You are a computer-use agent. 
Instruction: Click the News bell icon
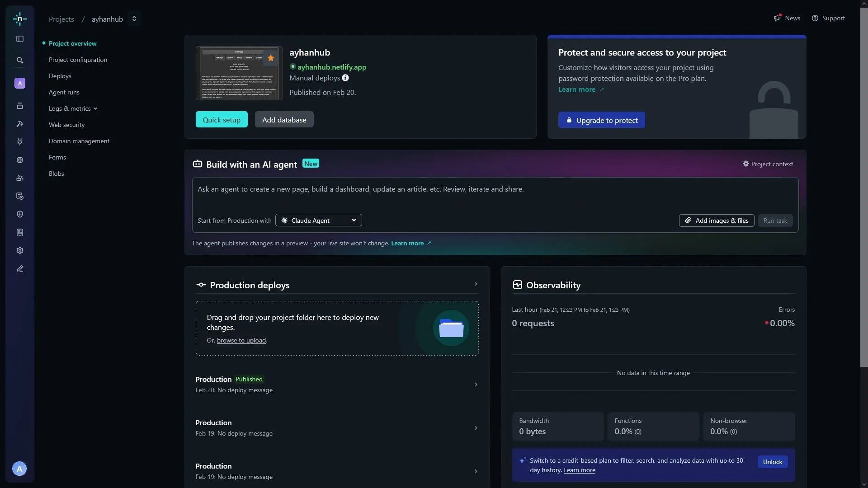tap(778, 18)
